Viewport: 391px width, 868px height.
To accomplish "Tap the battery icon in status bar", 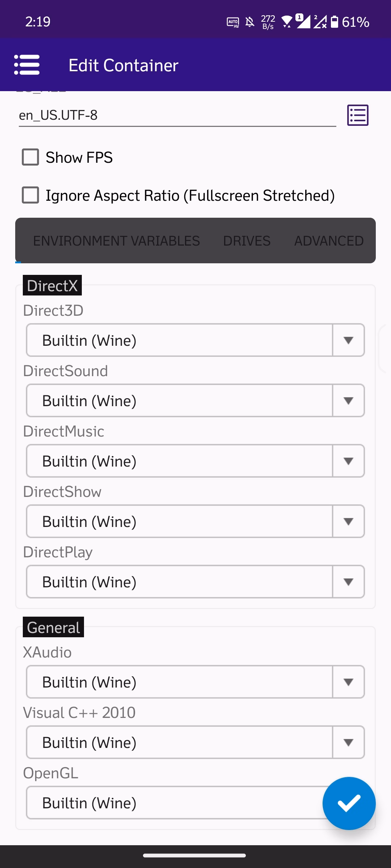I will click(x=335, y=22).
